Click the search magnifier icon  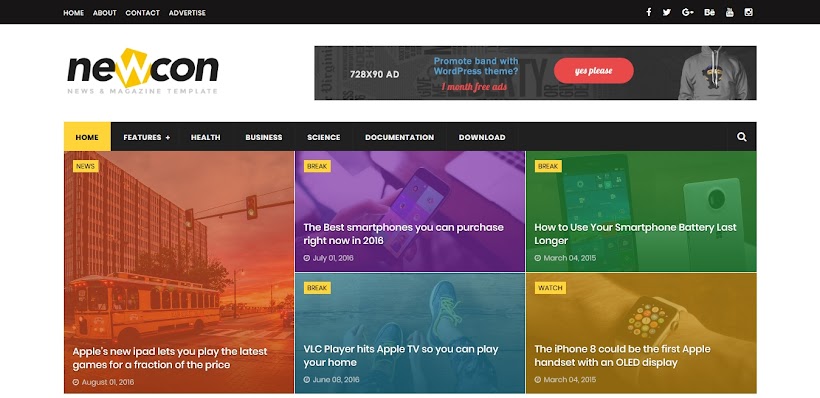click(x=742, y=137)
